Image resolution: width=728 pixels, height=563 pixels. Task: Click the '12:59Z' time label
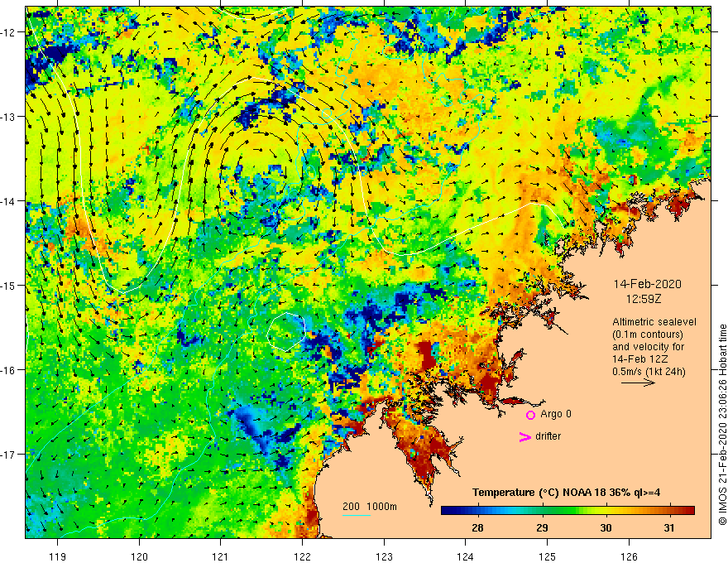click(644, 300)
